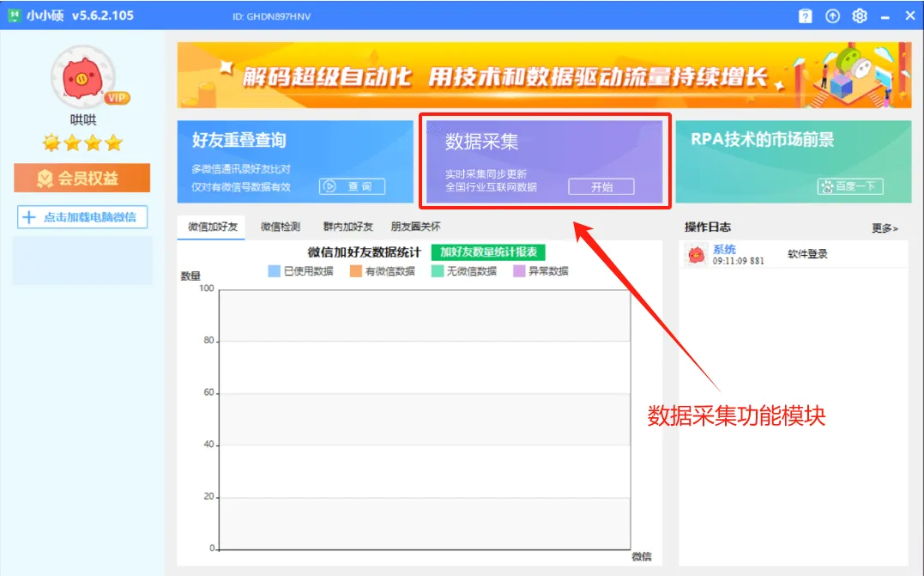Screen dimensions: 924x576
Task: Click the 百度一下 button
Action: click(x=850, y=186)
